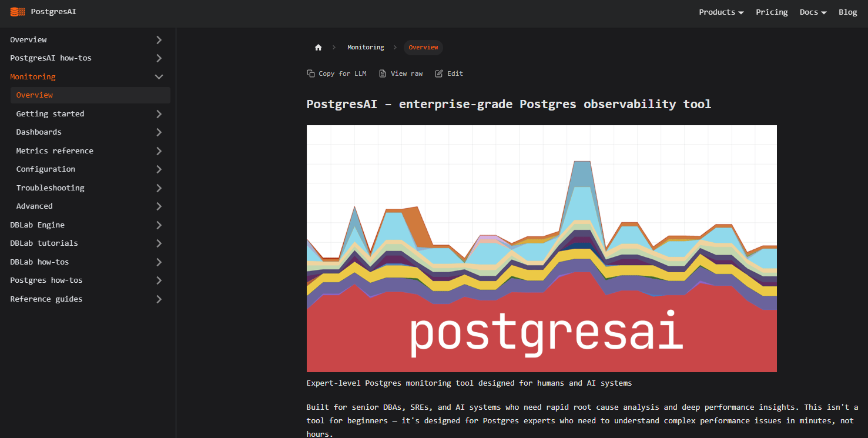
Task: Expand DBLab Engine chevron
Action: (159, 225)
